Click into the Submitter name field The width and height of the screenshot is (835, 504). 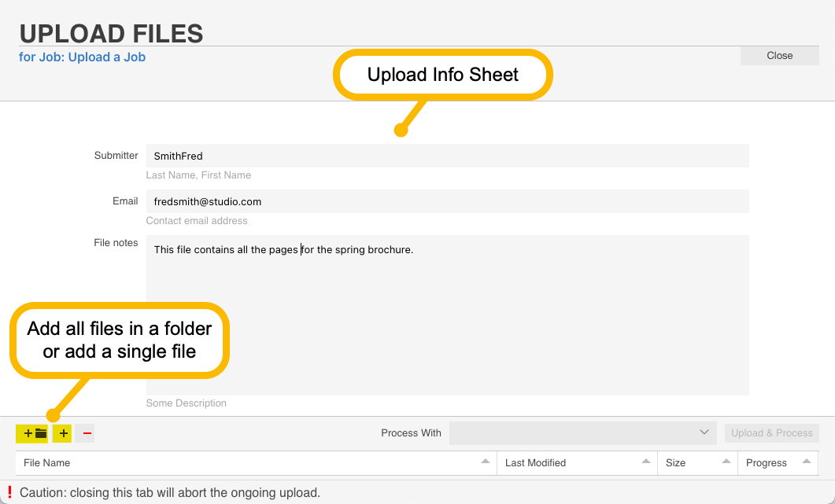coord(447,156)
